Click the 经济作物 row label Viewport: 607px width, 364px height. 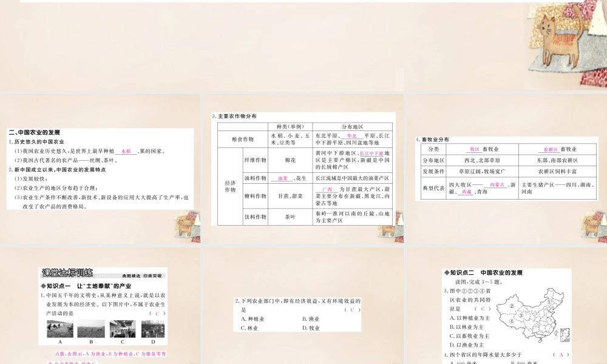230,186
